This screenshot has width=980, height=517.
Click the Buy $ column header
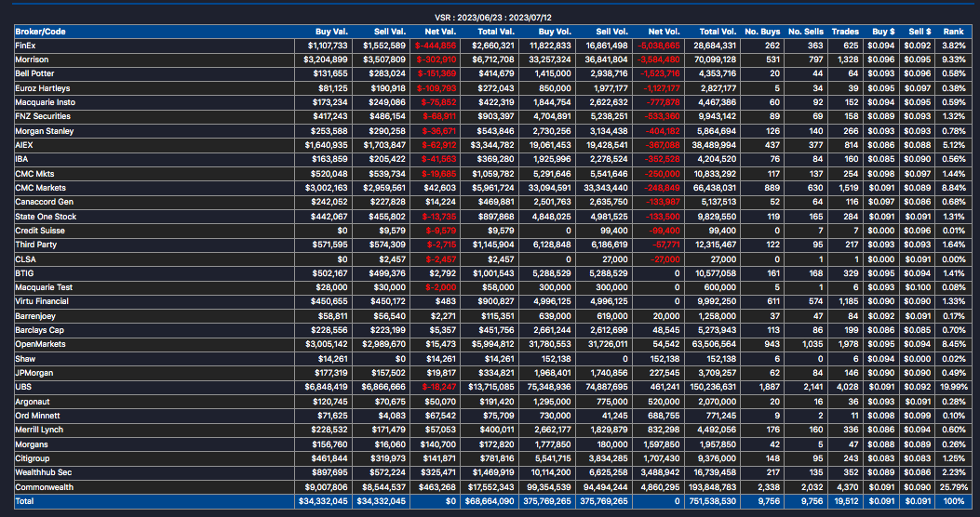pos(884,32)
